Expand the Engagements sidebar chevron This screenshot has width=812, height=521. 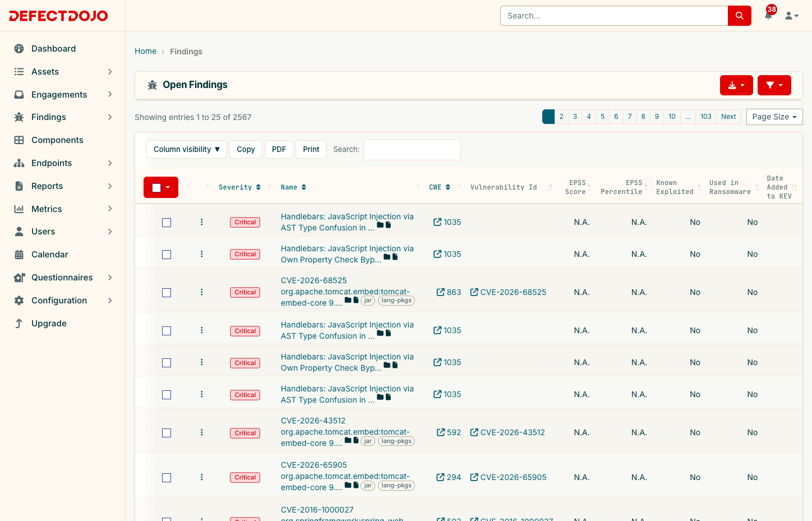click(x=110, y=95)
